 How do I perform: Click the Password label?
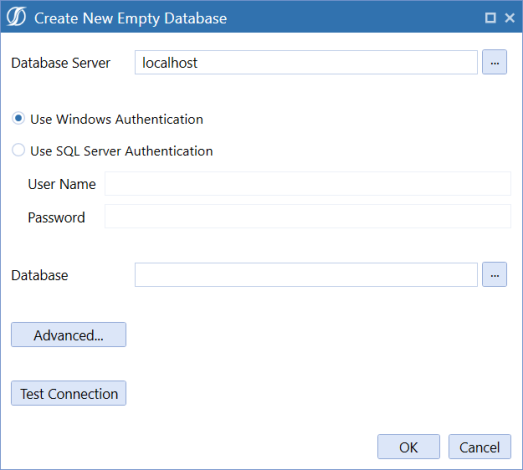click(56, 217)
